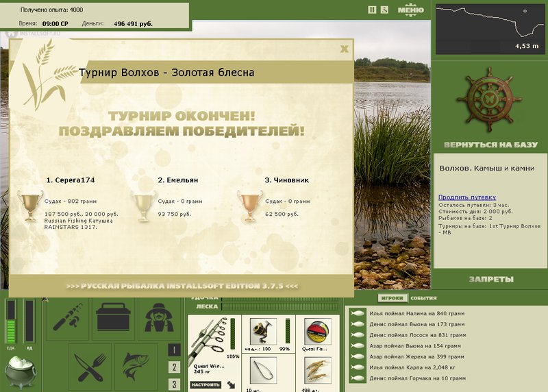This screenshot has height=392, width=548.
Task: Open the fishing rod tackle panel
Action: pyautogui.click(x=67, y=318)
